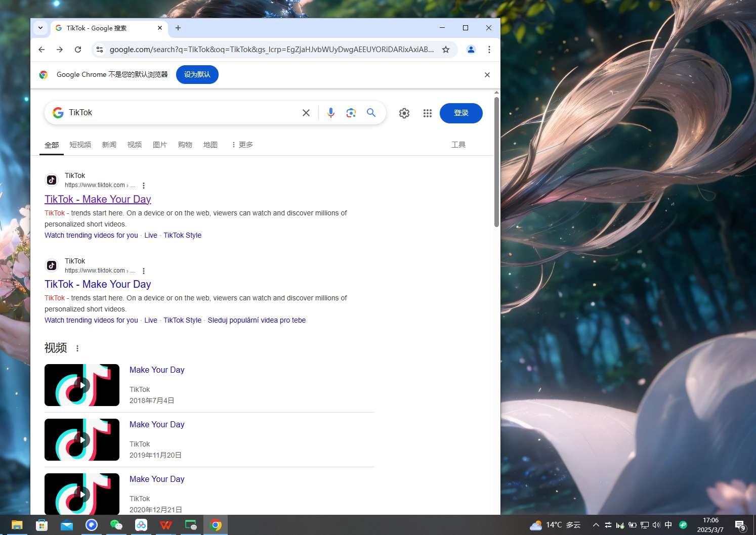Show hidden system tray icons chevron

(596, 525)
